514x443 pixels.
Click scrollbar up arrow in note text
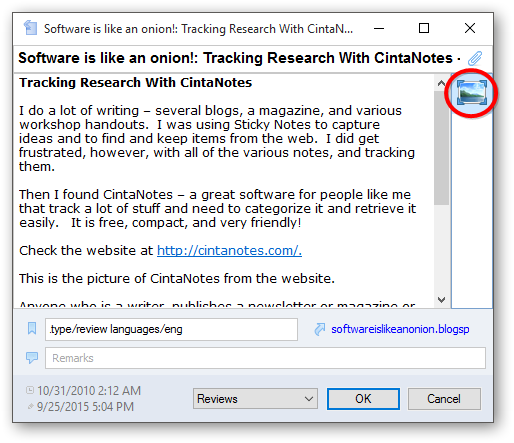(x=441, y=83)
